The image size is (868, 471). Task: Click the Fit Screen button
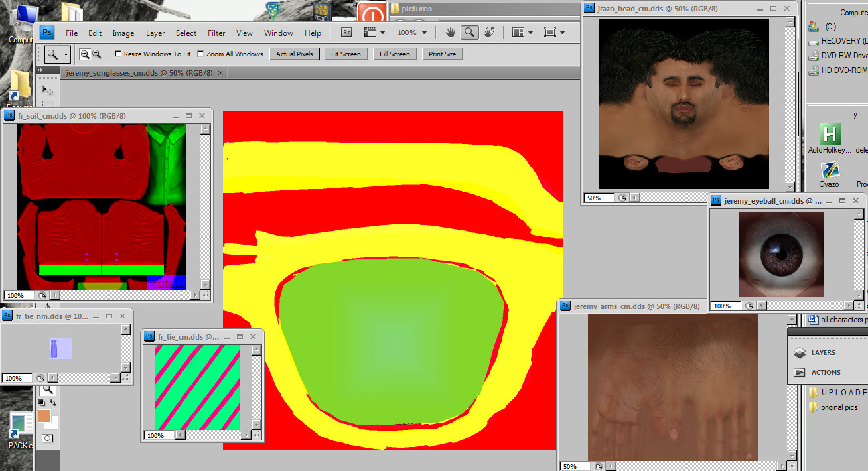pyautogui.click(x=346, y=54)
